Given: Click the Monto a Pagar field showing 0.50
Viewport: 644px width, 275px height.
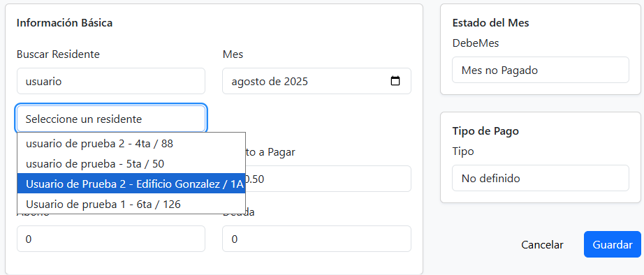Looking at the screenshot, I should [328, 179].
